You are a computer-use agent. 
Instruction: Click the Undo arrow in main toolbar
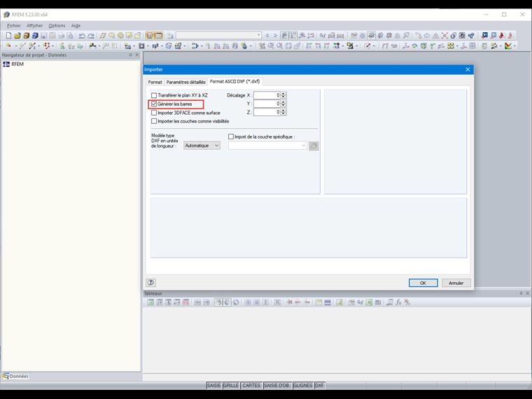82,36
